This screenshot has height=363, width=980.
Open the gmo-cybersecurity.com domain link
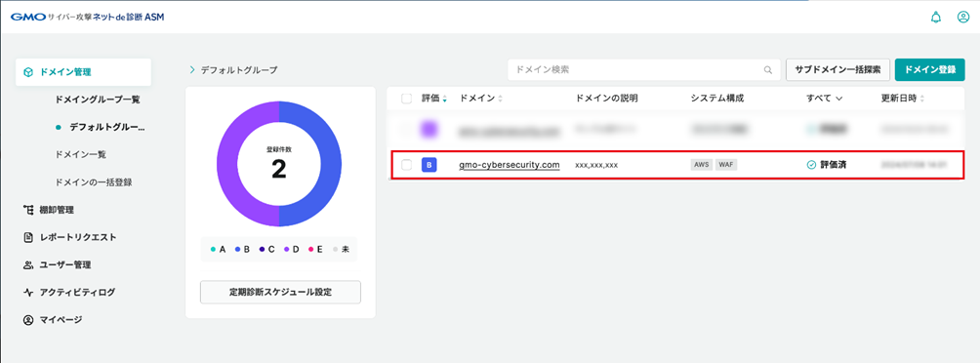pyautogui.click(x=509, y=165)
